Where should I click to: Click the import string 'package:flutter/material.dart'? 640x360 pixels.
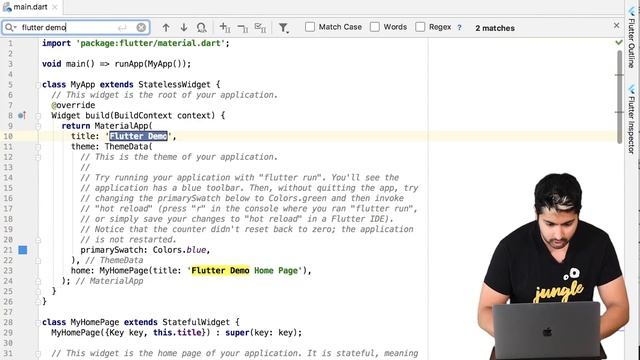[x=150, y=43]
